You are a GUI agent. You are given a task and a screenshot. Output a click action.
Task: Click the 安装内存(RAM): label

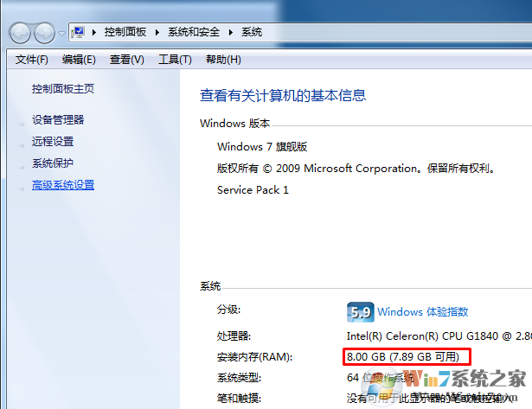click(254, 357)
